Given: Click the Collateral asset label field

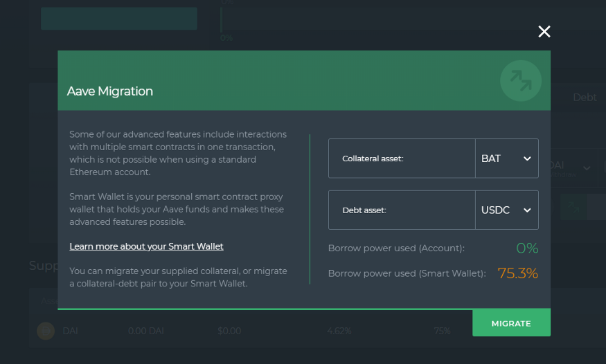Looking at the screenshot, I should 402,158.
